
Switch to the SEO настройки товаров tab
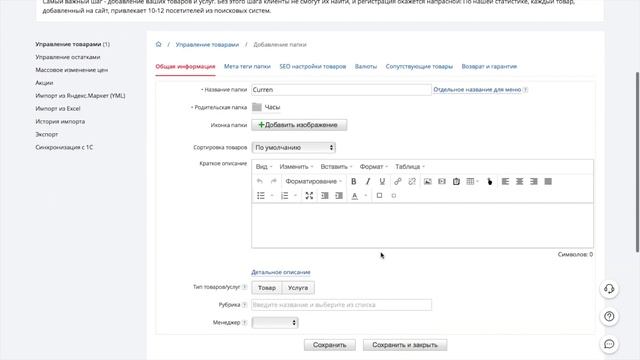tap(313, 67)
